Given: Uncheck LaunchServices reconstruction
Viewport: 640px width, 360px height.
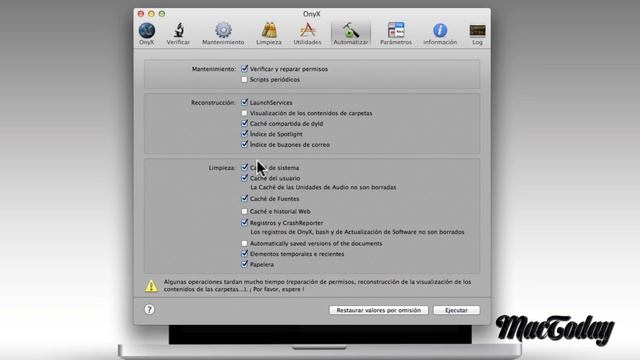Looking at the screenshot, I should 244,102.
